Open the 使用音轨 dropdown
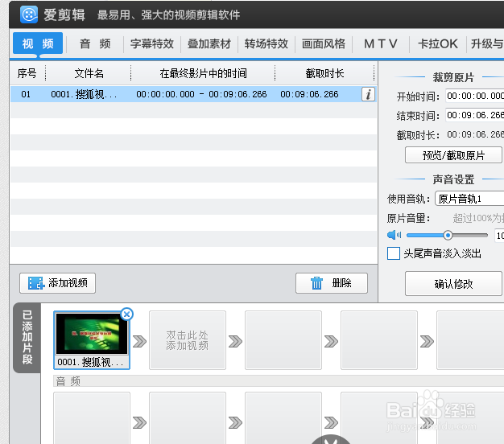504x444 pixels. coord(469,199)
